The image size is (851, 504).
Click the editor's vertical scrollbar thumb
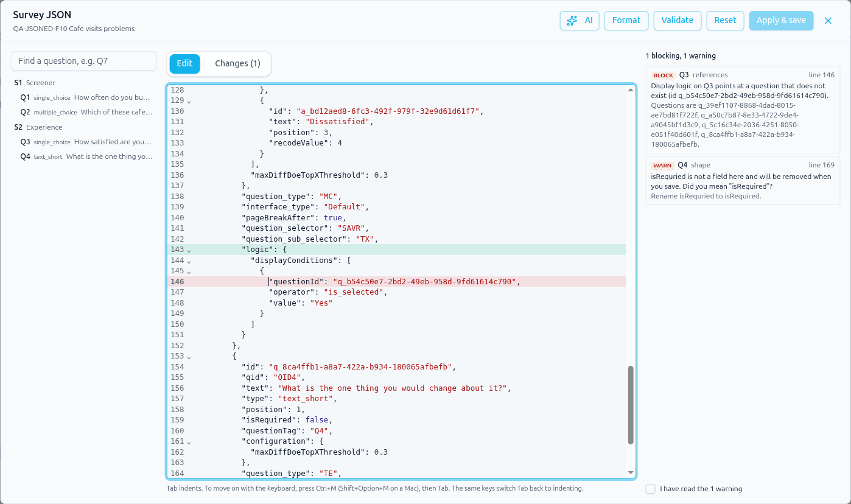[x=631, y=405]
